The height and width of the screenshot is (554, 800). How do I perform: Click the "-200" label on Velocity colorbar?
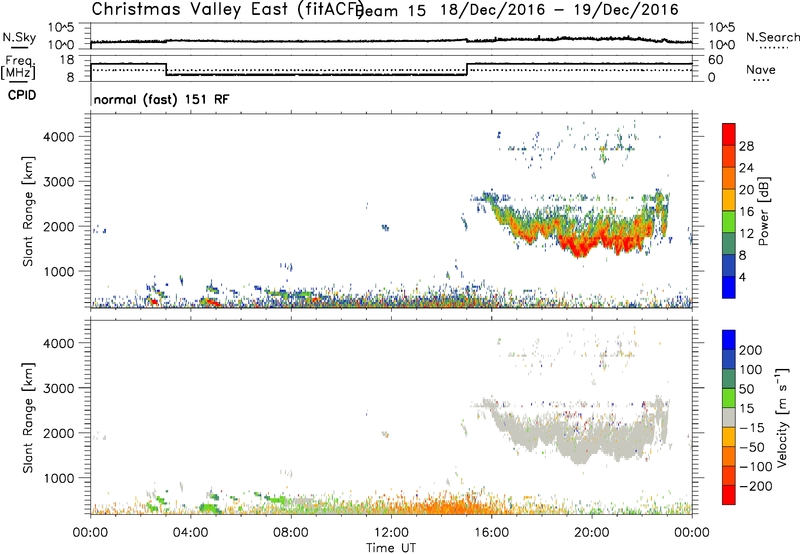[x=755, y=486]
